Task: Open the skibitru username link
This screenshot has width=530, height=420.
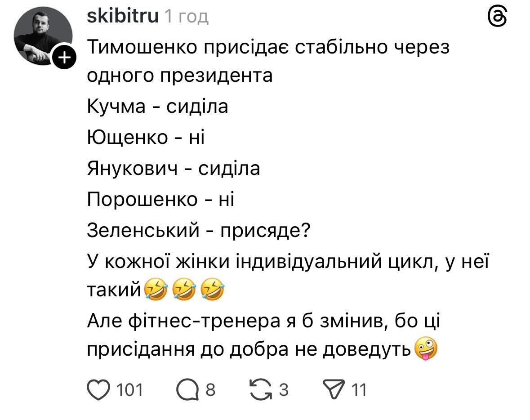Action: point(122,17)
